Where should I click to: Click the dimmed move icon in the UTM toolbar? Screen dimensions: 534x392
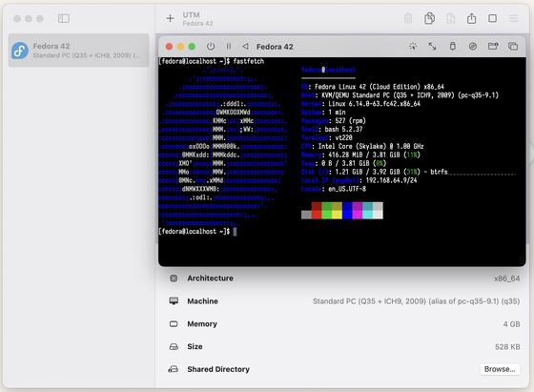tap(450, 18)
